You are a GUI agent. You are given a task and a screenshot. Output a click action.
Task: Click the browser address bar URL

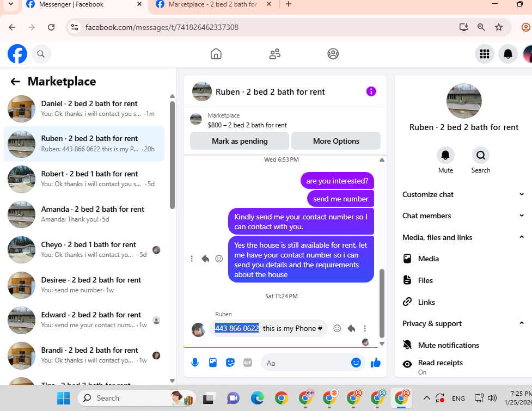[x=162, y=27]
